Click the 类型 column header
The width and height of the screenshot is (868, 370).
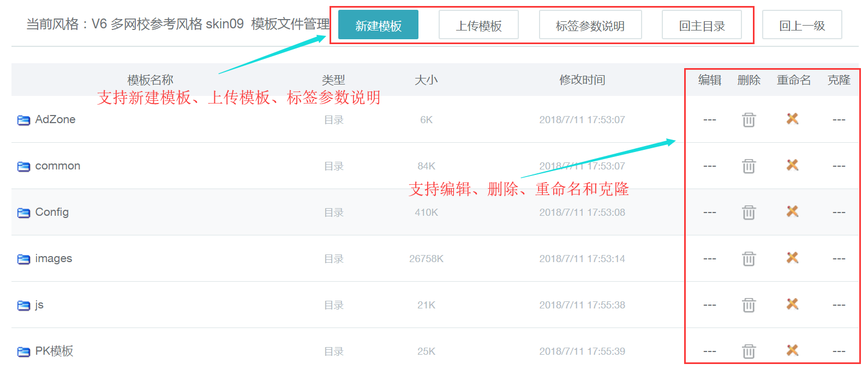(x=333, y=80)
